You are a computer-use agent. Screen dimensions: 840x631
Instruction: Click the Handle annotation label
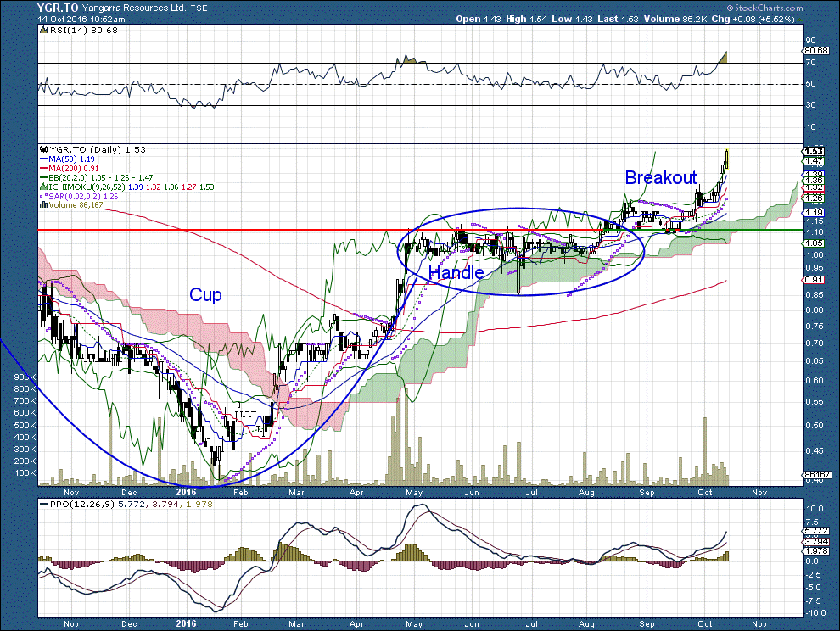pos(457,272)
